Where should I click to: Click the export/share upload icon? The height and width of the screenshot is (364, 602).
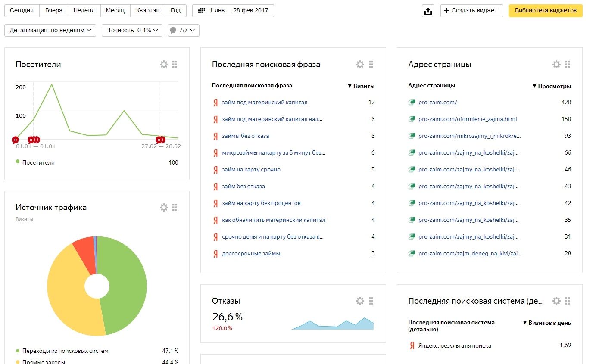[428, 11]
